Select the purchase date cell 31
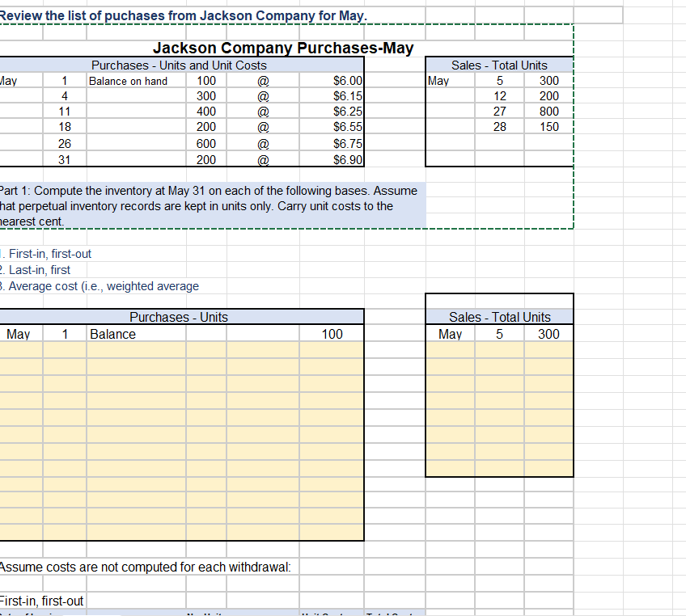This screenshot has width=686, height=616. 65,159
